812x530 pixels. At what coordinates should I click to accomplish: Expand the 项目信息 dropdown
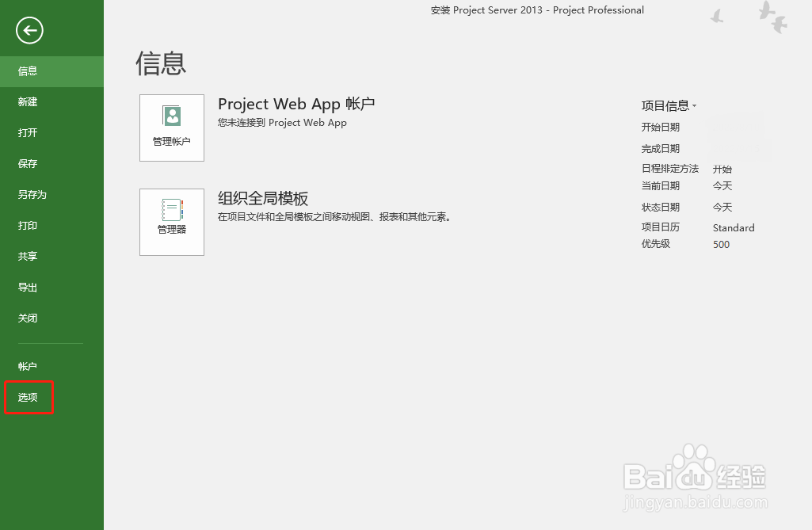click(x=669, y=105)
